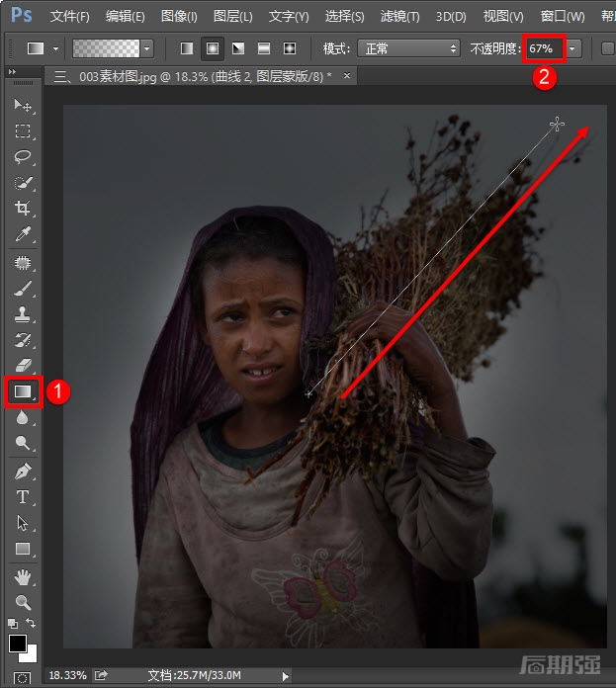Select the Horizontal Type tool

point(23,497)
